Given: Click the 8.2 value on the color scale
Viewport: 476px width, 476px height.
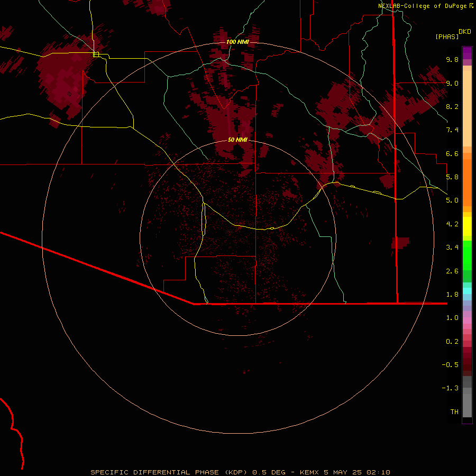Looking at the screenshot, I should (x=452, y=106).
